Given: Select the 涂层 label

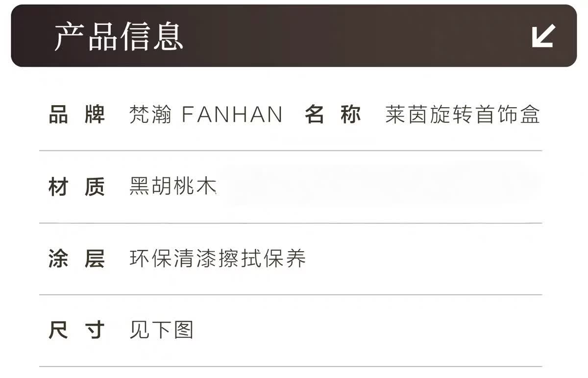Looking at the screenshot, I should click(77, 259).
